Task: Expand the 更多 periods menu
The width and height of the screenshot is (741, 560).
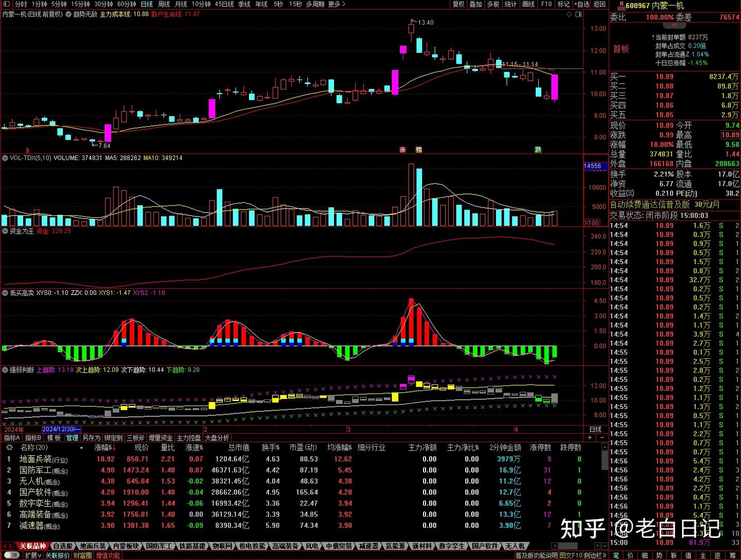Action: [x=337, y=4]
